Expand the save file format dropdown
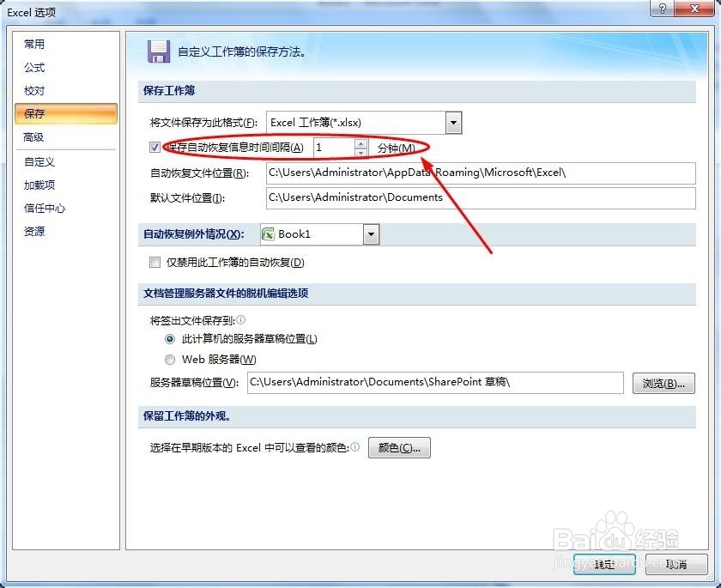 pyautogui.click(x=453, y=123)
